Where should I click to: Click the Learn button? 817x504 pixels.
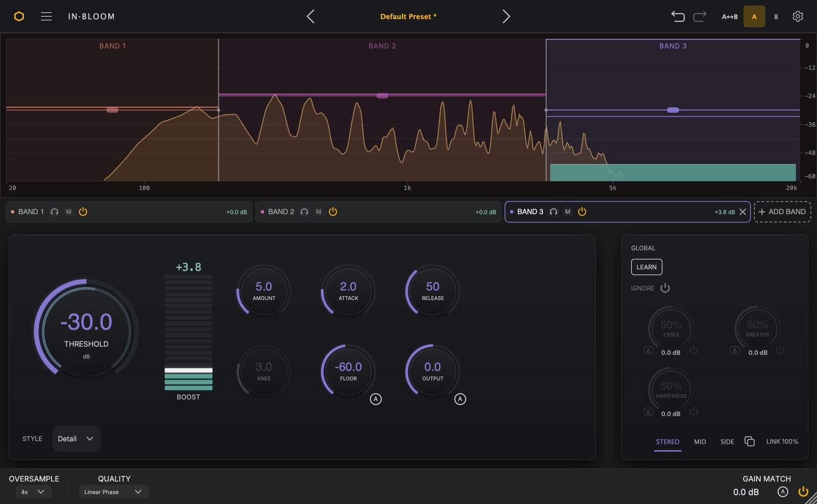(x=646, y=267)
